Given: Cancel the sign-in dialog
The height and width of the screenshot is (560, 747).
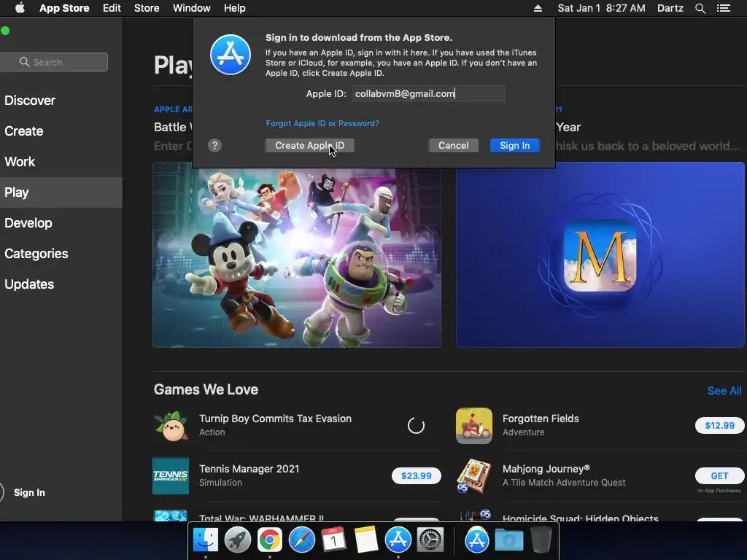Looking at the screenshot, I should coord(454,146).
